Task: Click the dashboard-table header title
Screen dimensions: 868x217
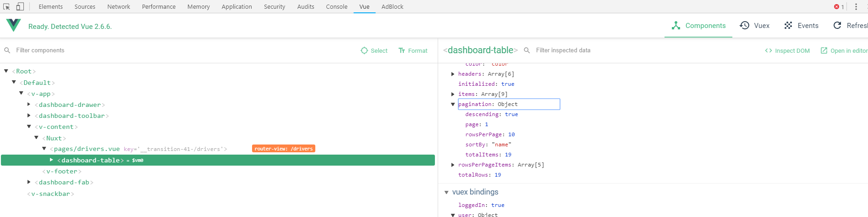Action: point(480,50)
